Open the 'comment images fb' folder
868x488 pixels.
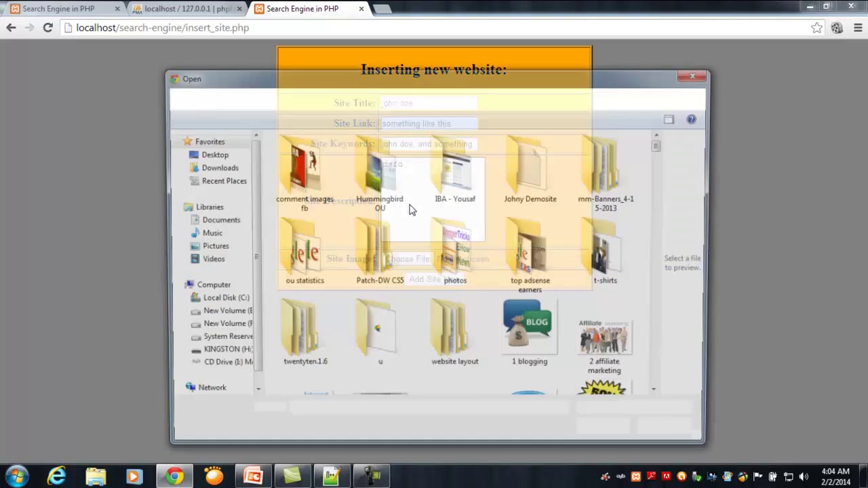[x=304, y=175]
